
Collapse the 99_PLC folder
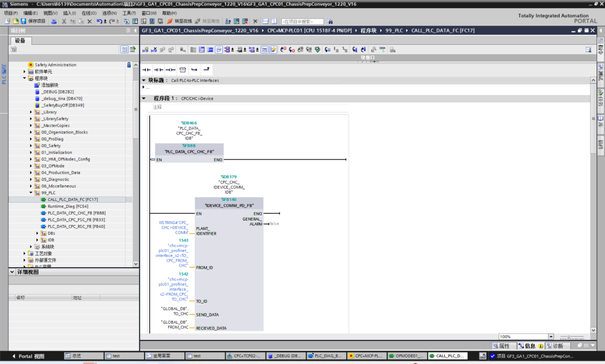point(31,193)
